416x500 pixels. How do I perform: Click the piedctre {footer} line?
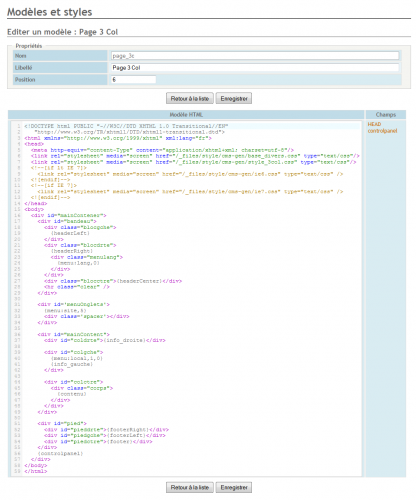coord(98,442)
